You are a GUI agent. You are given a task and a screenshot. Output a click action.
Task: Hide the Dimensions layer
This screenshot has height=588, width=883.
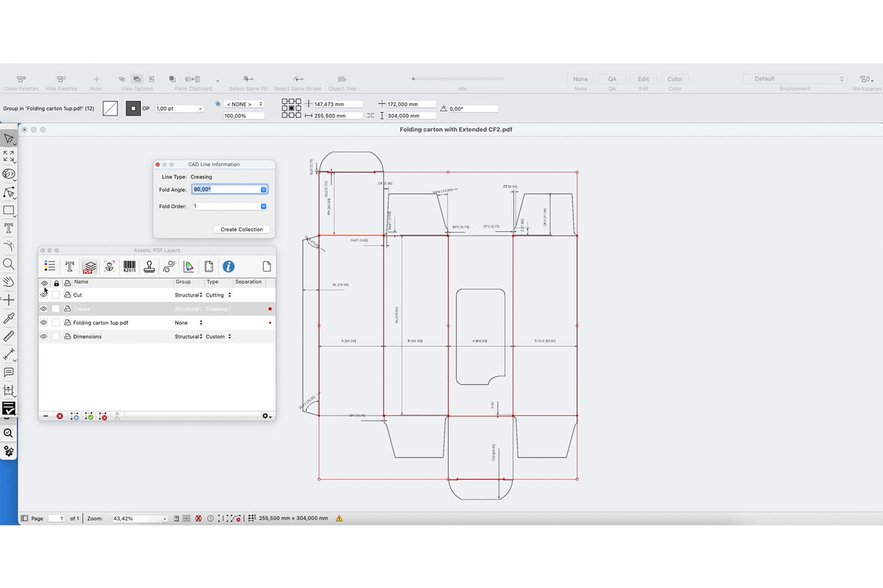44,337
